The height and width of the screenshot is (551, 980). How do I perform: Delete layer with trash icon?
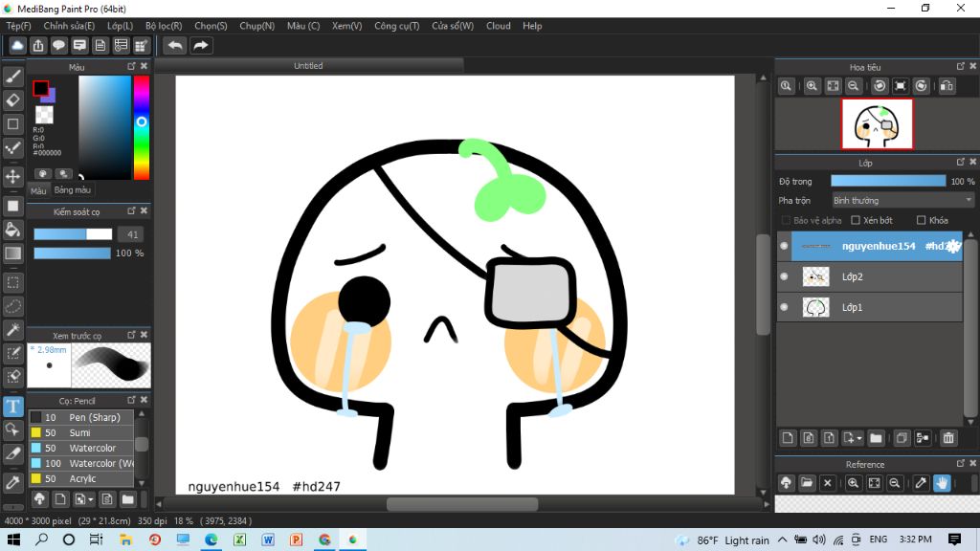click(948, 438)
